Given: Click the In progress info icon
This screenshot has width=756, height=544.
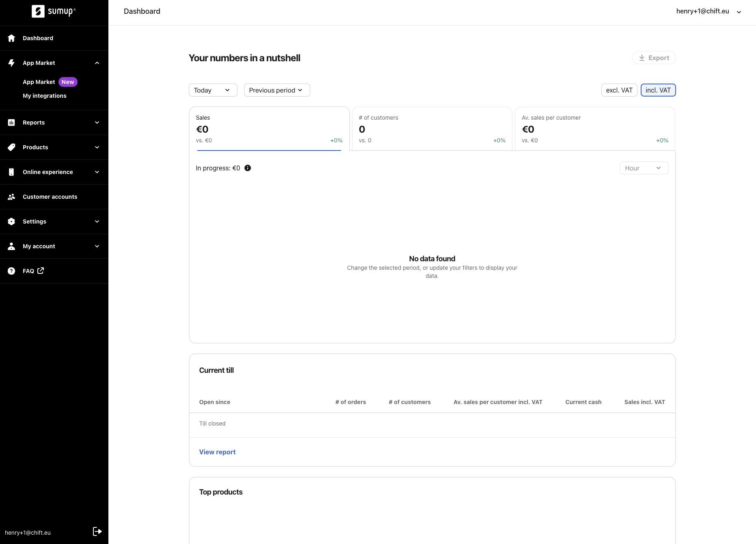Looking at the screenshot, I should click(x=248, y=168).
